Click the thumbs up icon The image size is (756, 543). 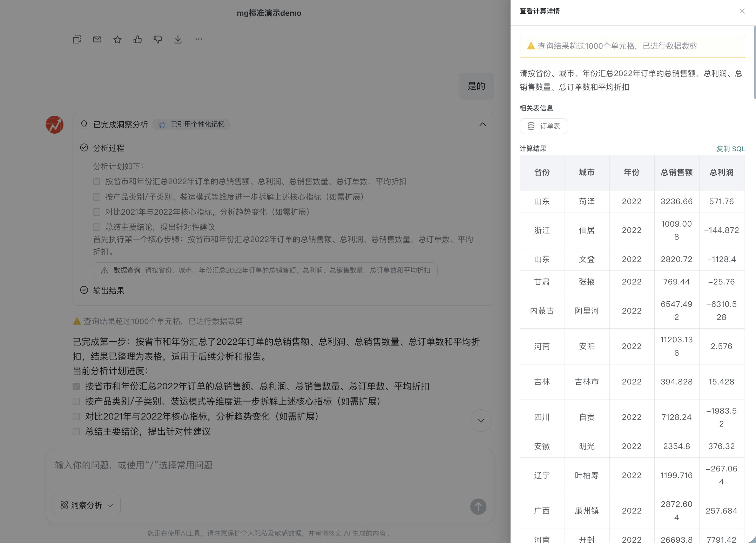tap(137, 39)
